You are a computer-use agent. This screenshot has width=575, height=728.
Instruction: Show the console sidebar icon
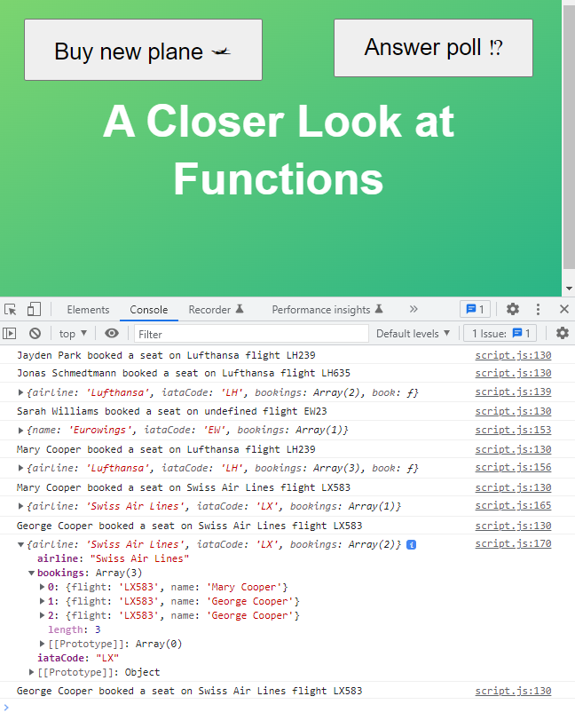[x=9, y=333]
